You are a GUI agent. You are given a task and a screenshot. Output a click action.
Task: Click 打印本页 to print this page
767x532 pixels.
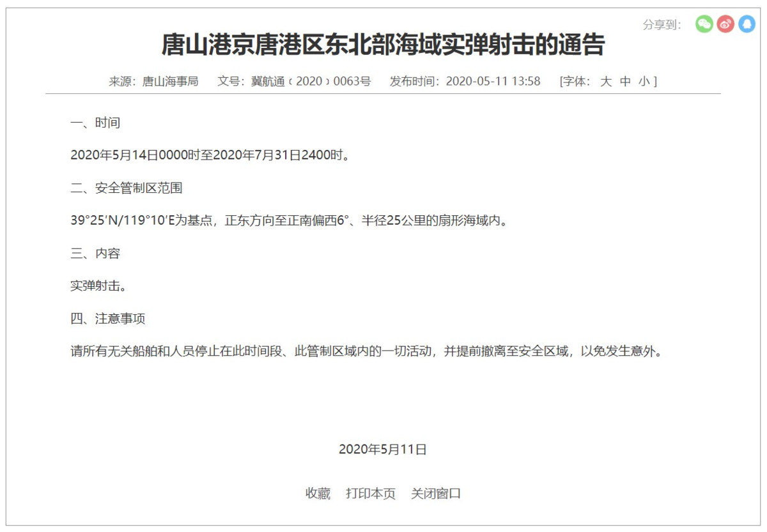click(371, 494)
